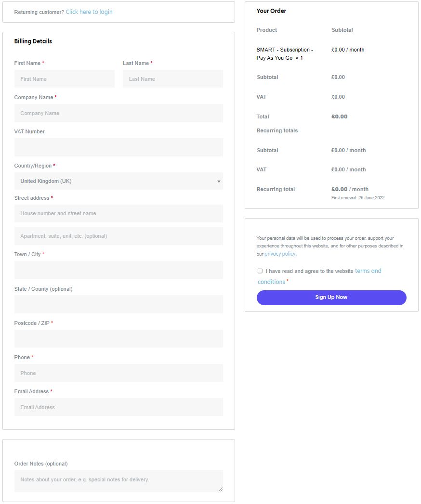Click into the Phone field
The height and width of the screenshot is (504, 421).
118,373
